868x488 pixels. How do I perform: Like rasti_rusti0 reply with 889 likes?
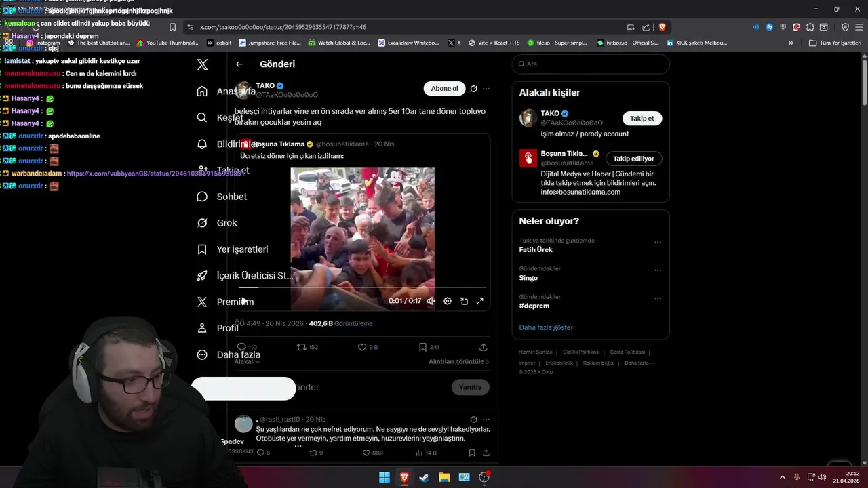372,453
